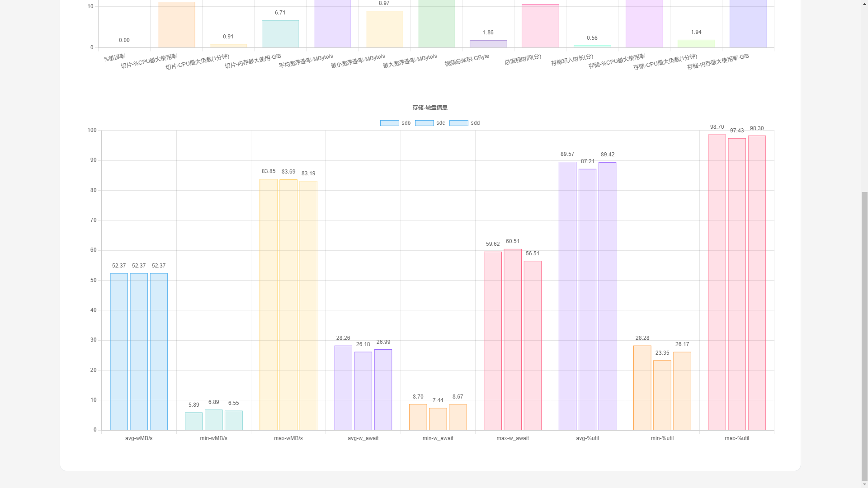Click the 7.44 min-w_await sdc bar
Image resolution: width=868 pixels, height=488 pixels.
point(438,419)
